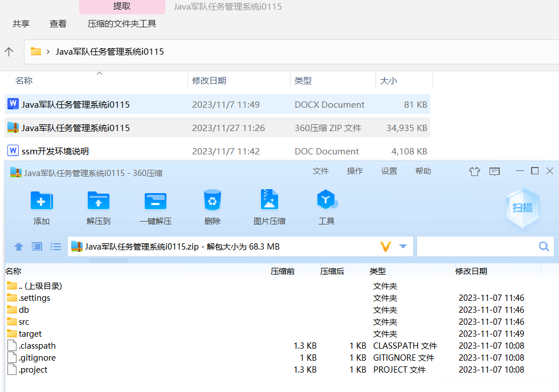This screenshot has height=392, width=559.
Task: Switch to the 提取 ribbon tab
Action: coord(122,6)
